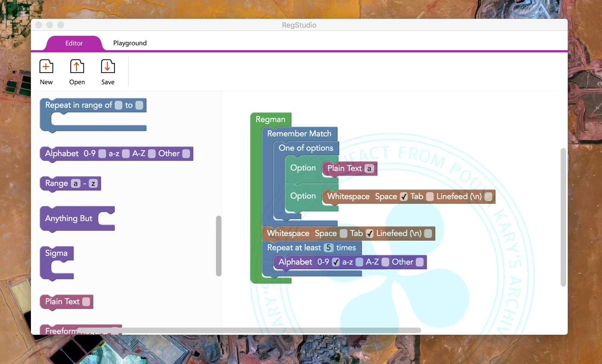
Task: Click the horizontal scrollbar at the bottom
Action: tap(249, 330)
